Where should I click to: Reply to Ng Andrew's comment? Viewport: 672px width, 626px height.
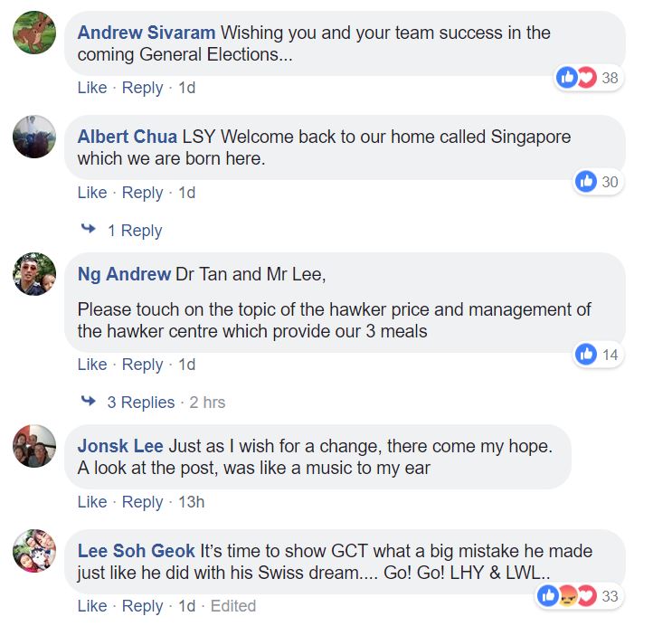(142, 365)
